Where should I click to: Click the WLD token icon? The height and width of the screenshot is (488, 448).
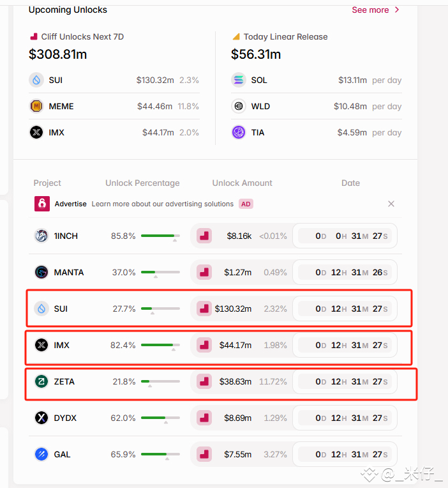239,106
